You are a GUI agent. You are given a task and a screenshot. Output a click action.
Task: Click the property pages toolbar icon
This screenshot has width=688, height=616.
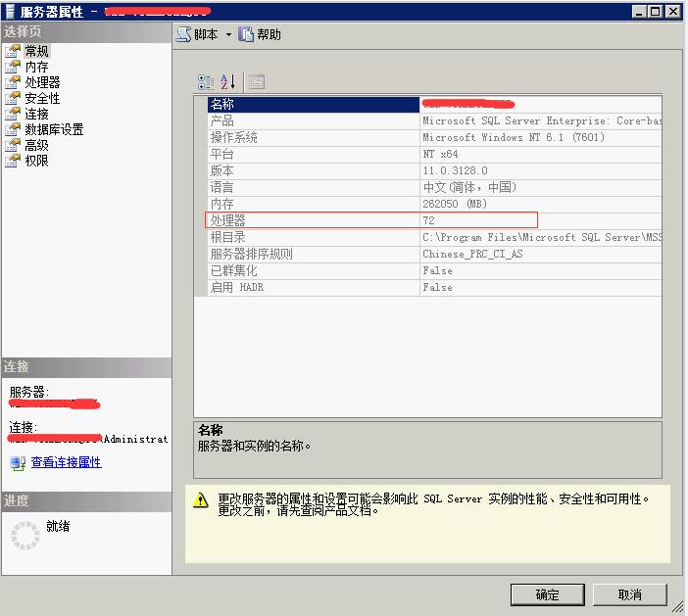point(257,82)
